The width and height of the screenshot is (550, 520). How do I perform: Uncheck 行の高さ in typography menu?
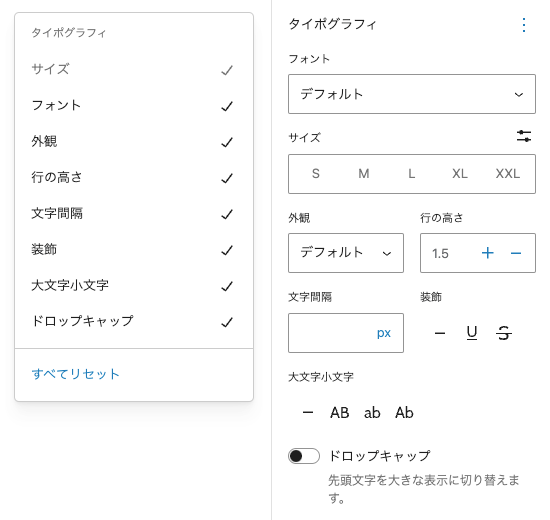point(134,178)
